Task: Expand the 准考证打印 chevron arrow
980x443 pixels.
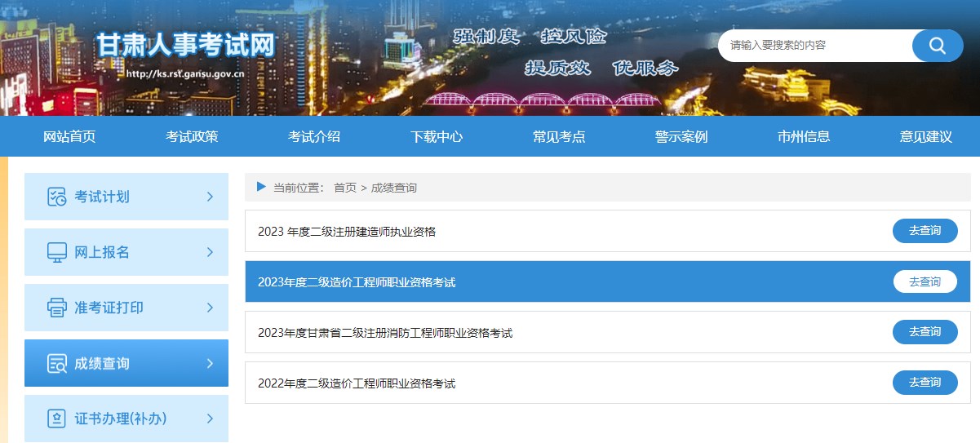Action: pyautogui.click(x=210, y=308)
